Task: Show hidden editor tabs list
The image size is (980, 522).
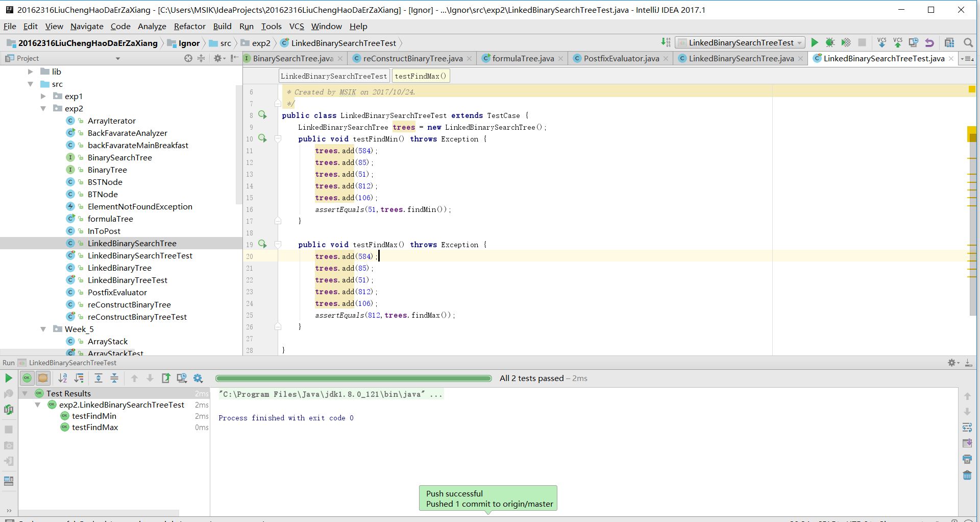Action: point(967,58)
